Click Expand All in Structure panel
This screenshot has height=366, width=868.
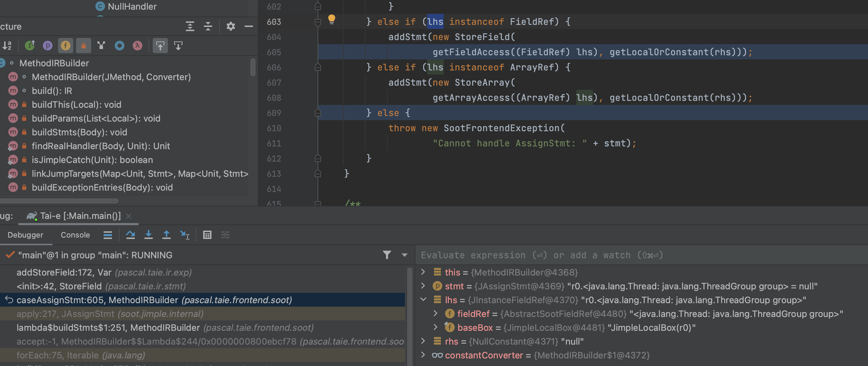click(190, 26)
